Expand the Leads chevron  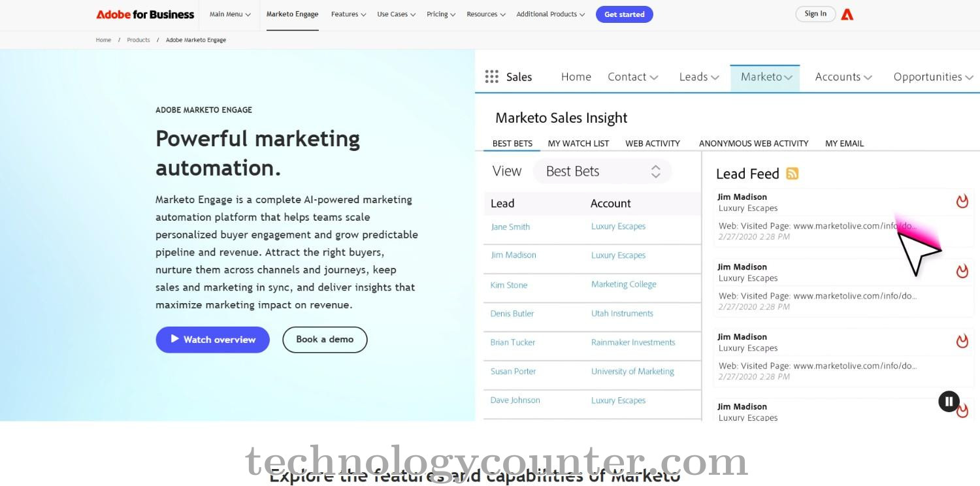pos(715,77)
